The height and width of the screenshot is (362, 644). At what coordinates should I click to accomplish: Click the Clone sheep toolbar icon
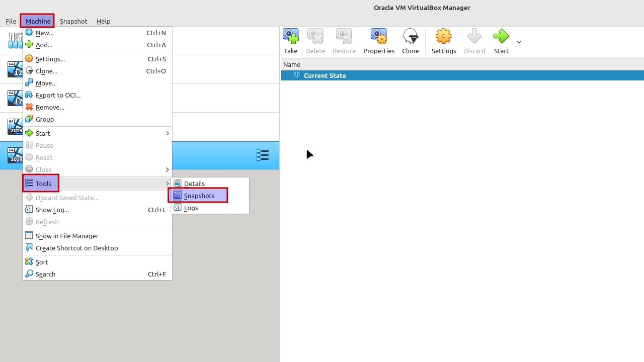click(411, 36)
